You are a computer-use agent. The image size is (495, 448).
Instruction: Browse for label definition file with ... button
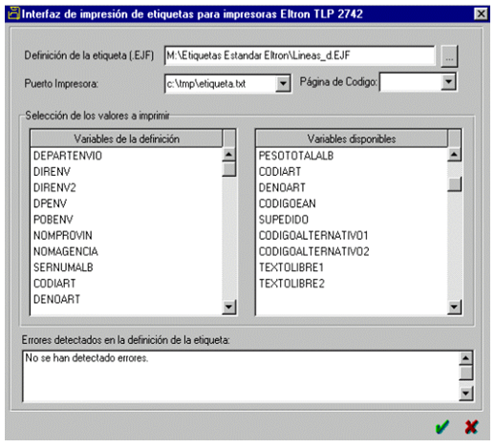(449, 56)
